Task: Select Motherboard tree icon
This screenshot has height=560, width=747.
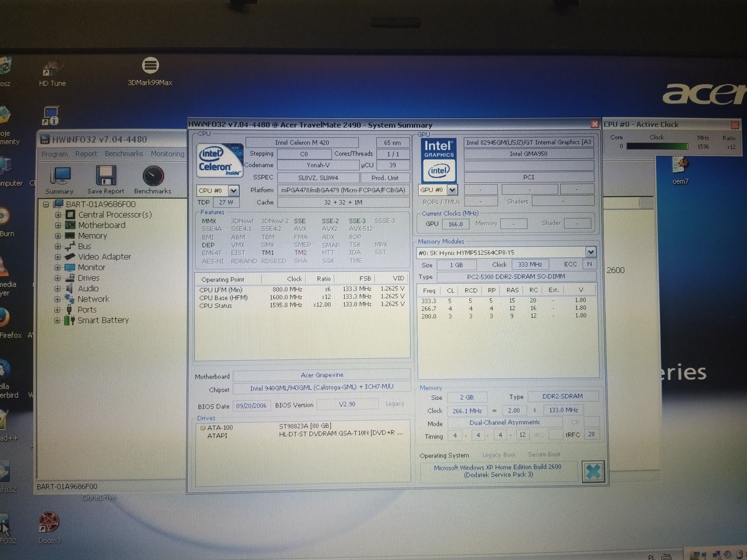Action: [70, 225]
